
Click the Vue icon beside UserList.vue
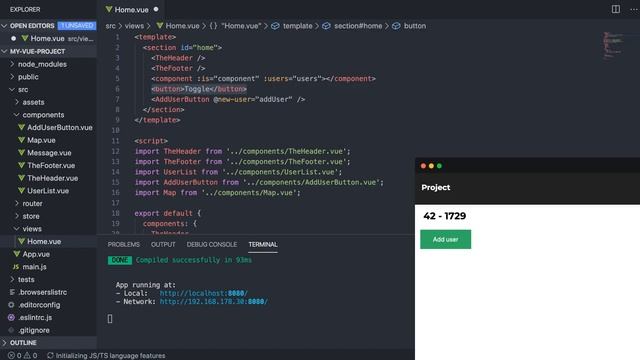click(22, 191)
